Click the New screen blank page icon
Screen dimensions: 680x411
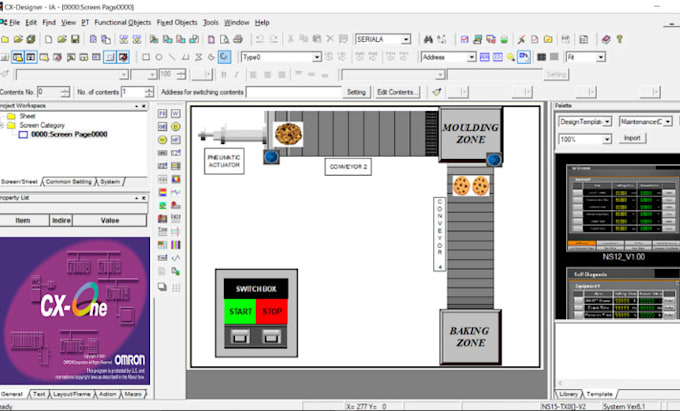point(49,39)
